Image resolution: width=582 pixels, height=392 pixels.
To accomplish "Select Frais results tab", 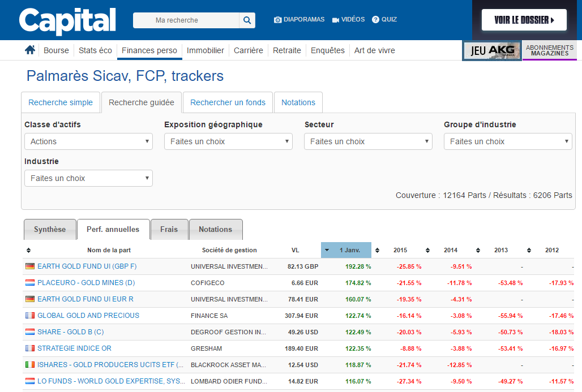I will coord(169,229).
